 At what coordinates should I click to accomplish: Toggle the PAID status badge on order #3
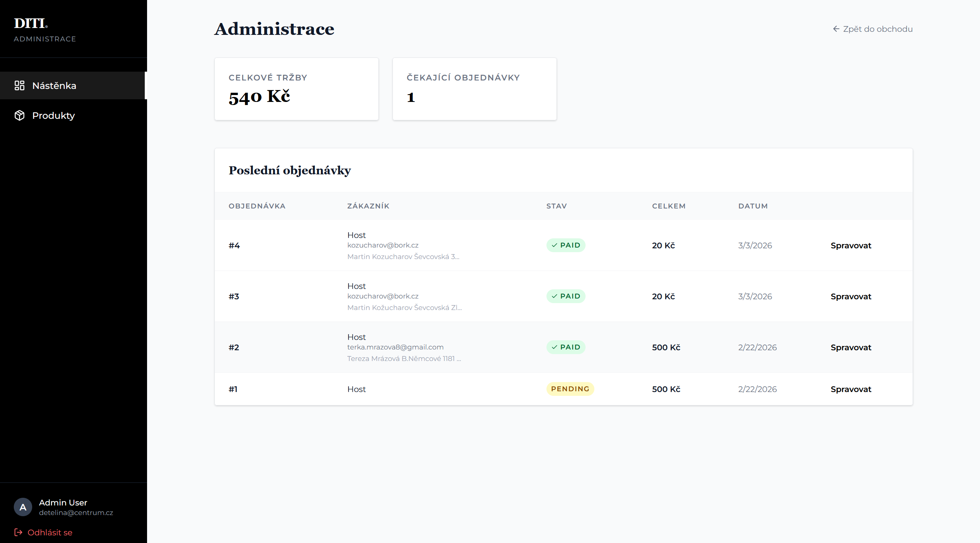[x=566, y=296]
